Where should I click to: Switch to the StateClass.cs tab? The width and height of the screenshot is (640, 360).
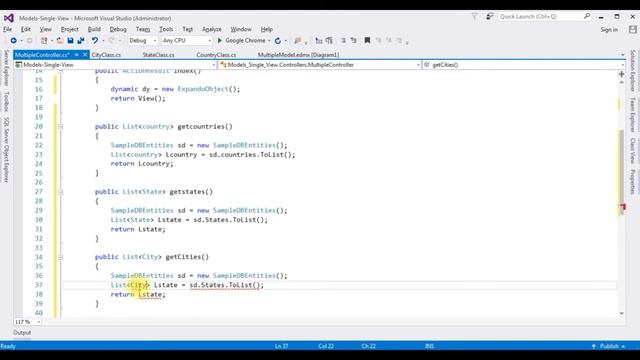point(158,55)
